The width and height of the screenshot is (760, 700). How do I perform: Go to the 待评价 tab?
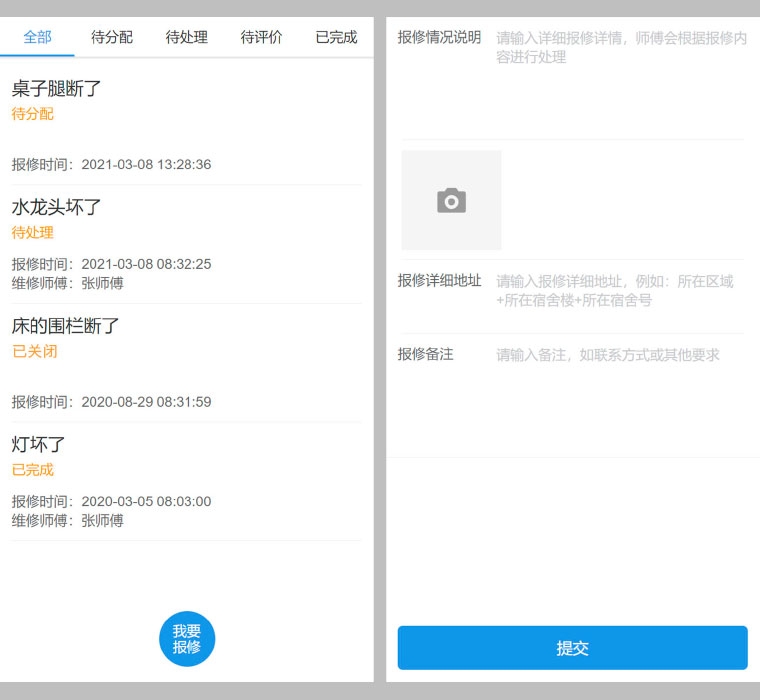[261, 37]
